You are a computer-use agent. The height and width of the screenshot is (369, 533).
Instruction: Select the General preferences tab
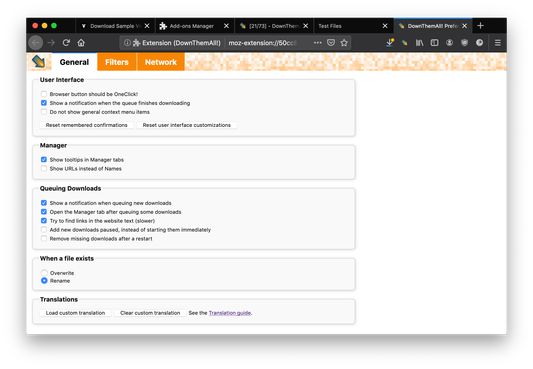(x=74, y=62)
